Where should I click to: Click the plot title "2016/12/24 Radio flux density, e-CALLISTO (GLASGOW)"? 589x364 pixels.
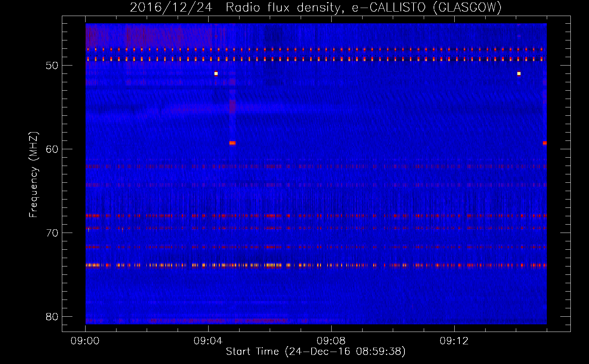click(316, 7)
